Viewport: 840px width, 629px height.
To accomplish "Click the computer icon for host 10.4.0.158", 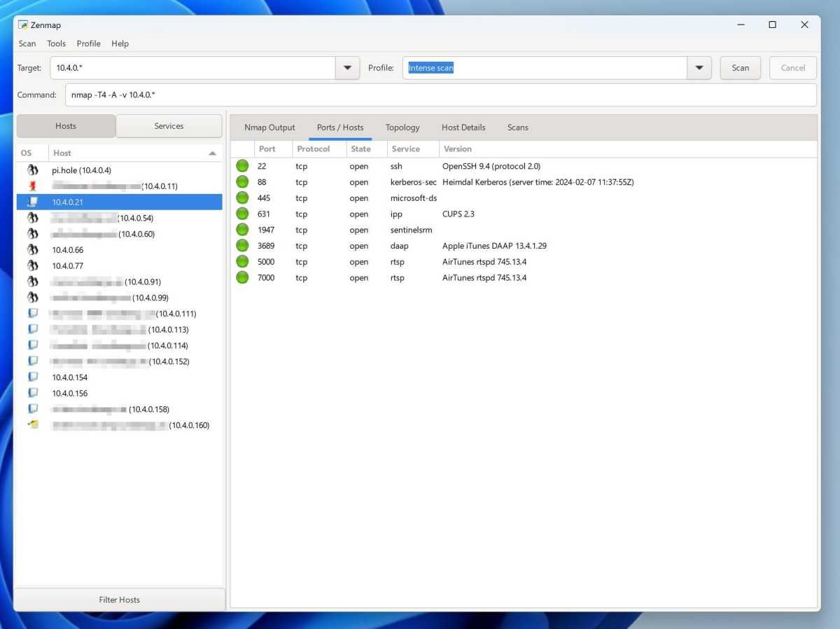I will (32, 409).
